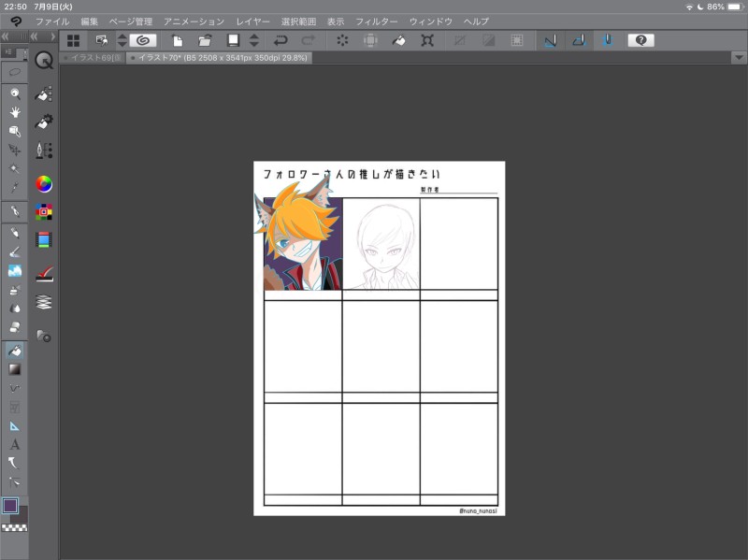748x560 pixels.
Task: Open the Help question mark button
Action: [x=640, y=40]
